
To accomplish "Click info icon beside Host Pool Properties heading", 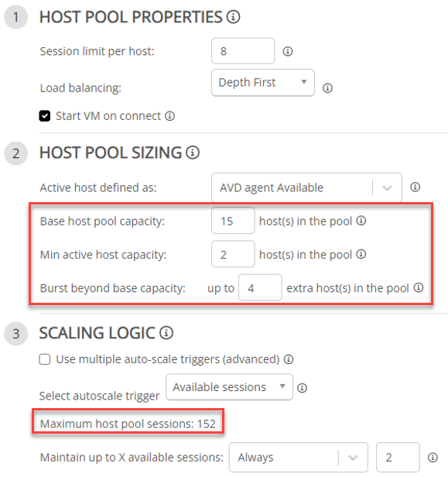I will pyautogui.click(x=233, y=17).
